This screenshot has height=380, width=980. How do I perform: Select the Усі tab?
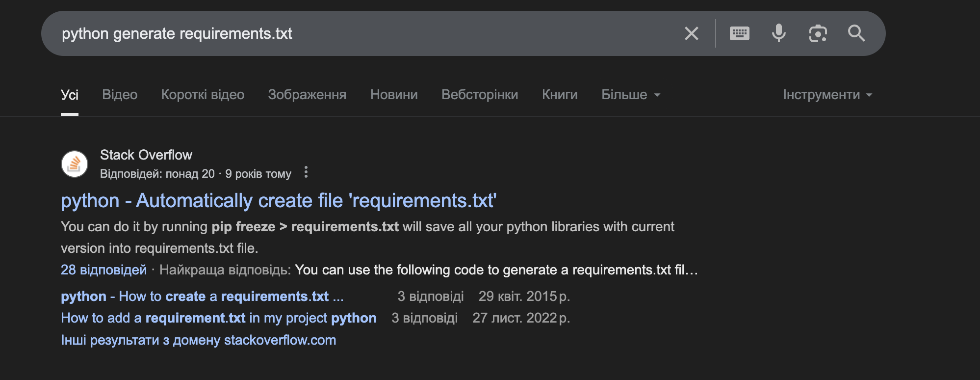tap(70, 95)
